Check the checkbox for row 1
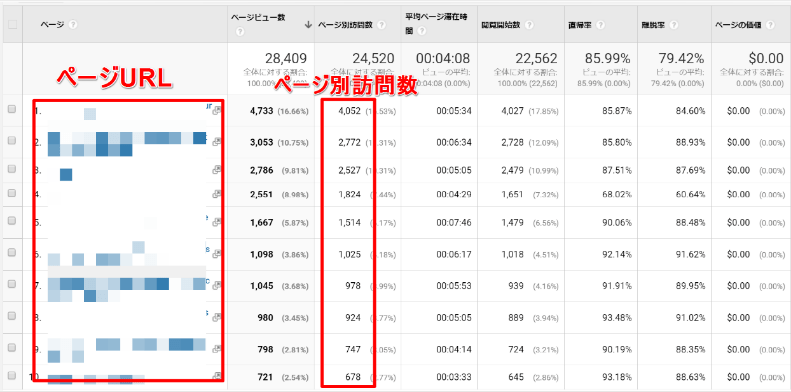 click(x=12, y=108)
